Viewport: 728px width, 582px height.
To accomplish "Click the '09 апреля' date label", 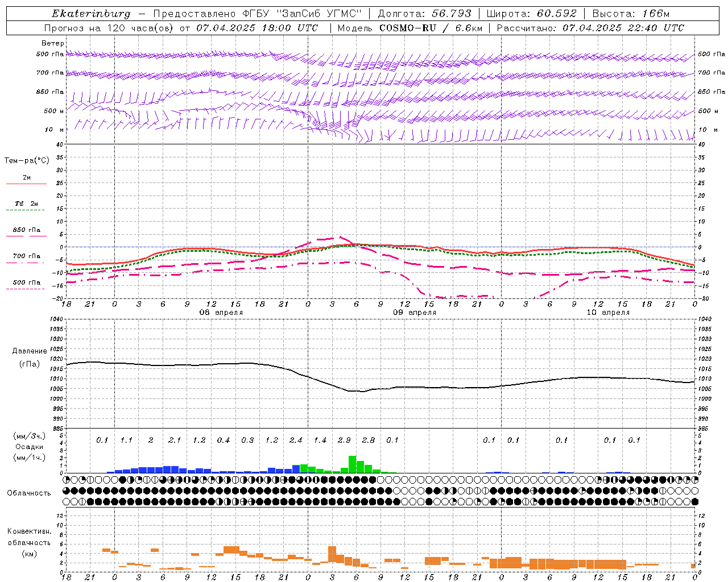I will [415, 313].
